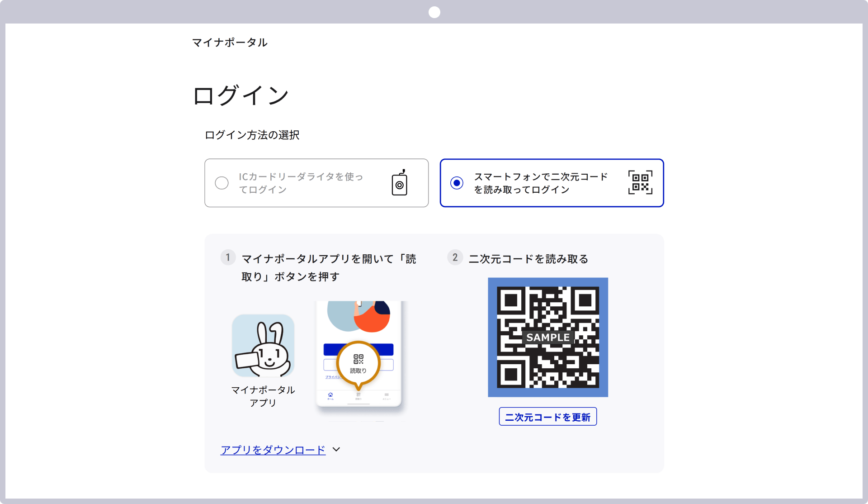Click the マイナポータルアプリ caption under the icon
Screen dimensions: 868x504
(263, 396)
